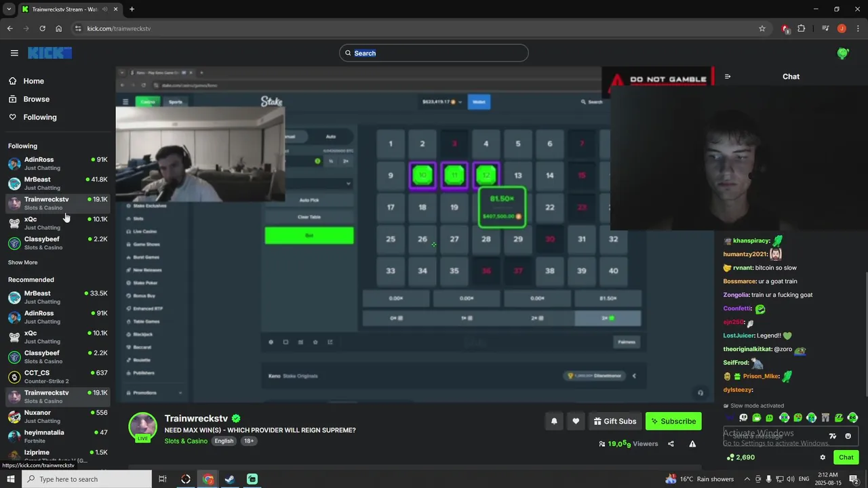Screen dimensions: 868x488
Task: Click the kick.com address bar
Action: [x=420, y=28]
